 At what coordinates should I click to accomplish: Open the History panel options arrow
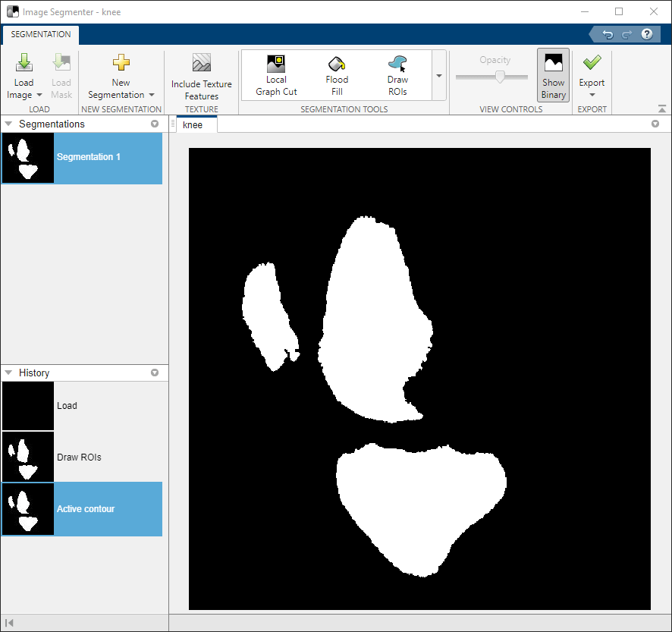(x=155, y=373)
